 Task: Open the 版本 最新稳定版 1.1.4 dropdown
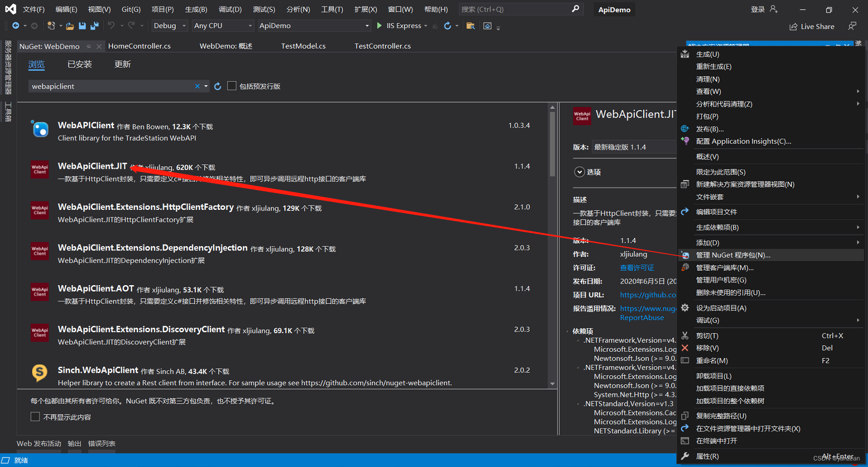click(634, 147)
